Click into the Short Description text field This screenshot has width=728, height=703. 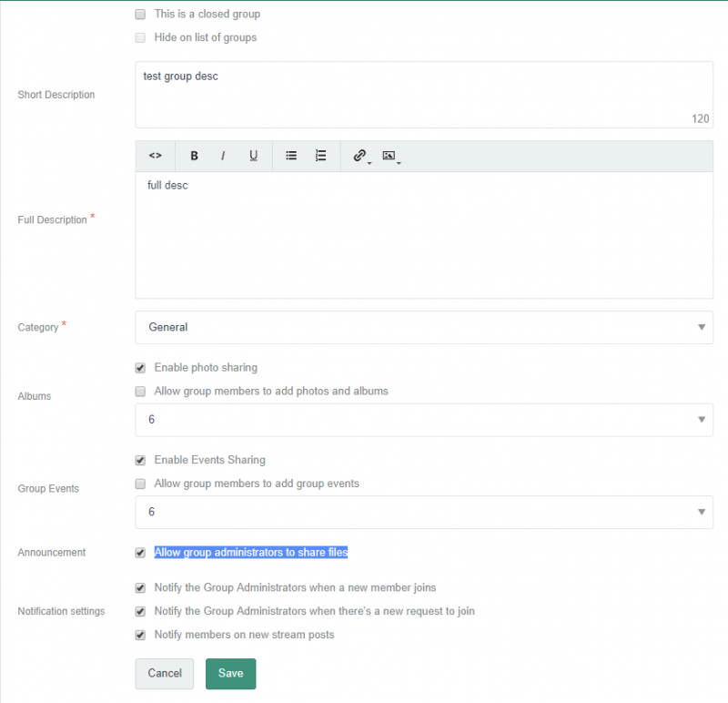424,95
